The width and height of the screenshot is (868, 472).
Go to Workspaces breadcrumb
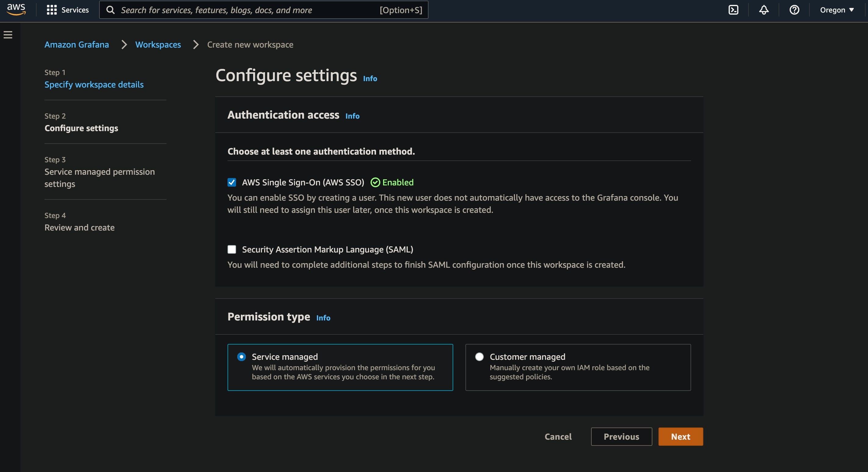(x=158, y=45)
